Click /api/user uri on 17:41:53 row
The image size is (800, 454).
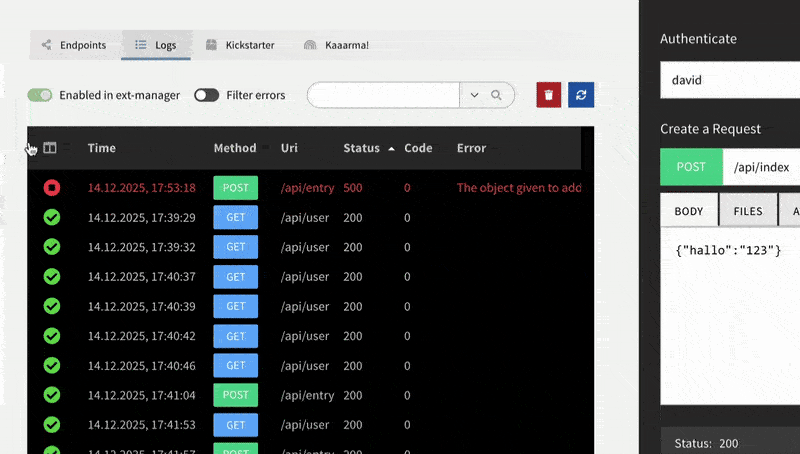click(x=305, y=424)
